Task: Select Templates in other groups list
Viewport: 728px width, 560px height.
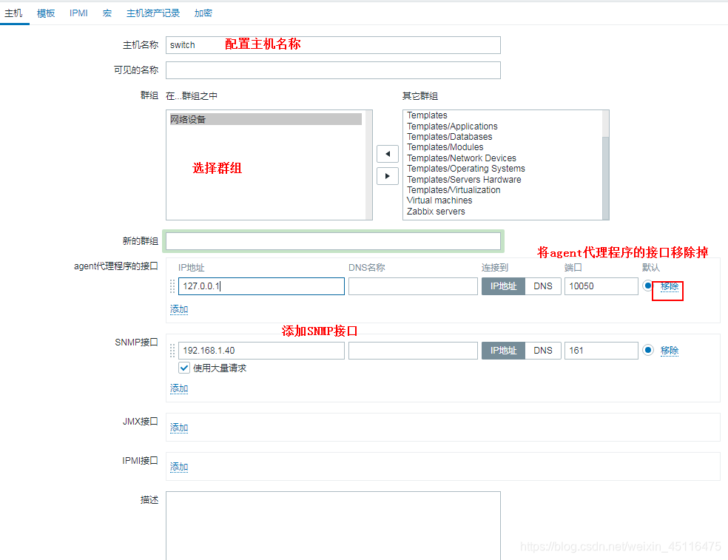Action: pos(427,115)
